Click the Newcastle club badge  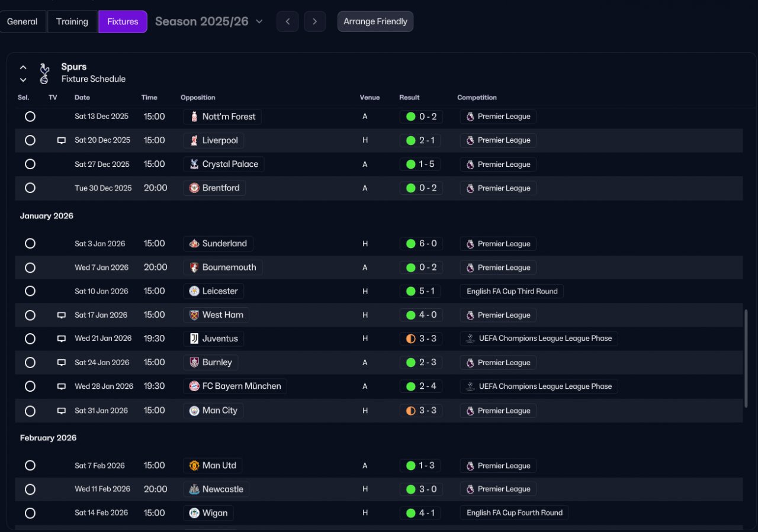[194, 489]
